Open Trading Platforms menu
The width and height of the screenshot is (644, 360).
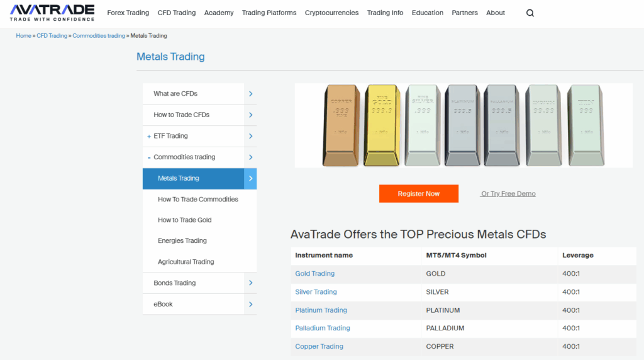269,13
